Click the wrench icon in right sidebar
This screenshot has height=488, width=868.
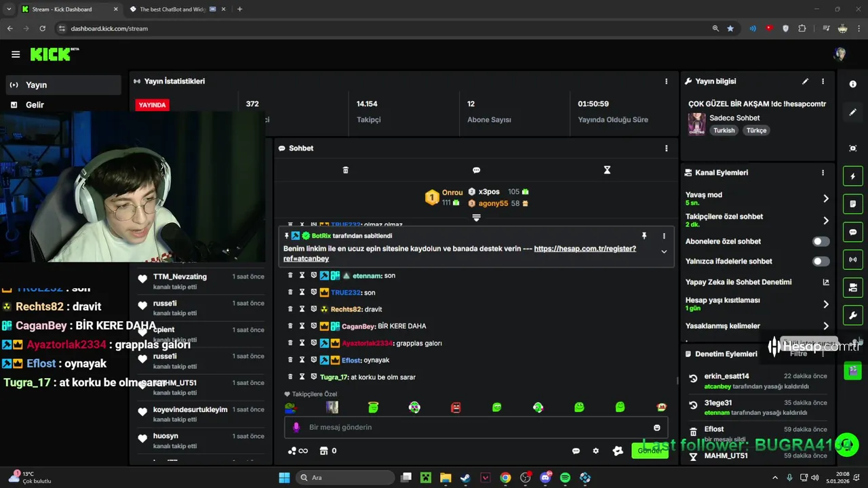point(853,315)
